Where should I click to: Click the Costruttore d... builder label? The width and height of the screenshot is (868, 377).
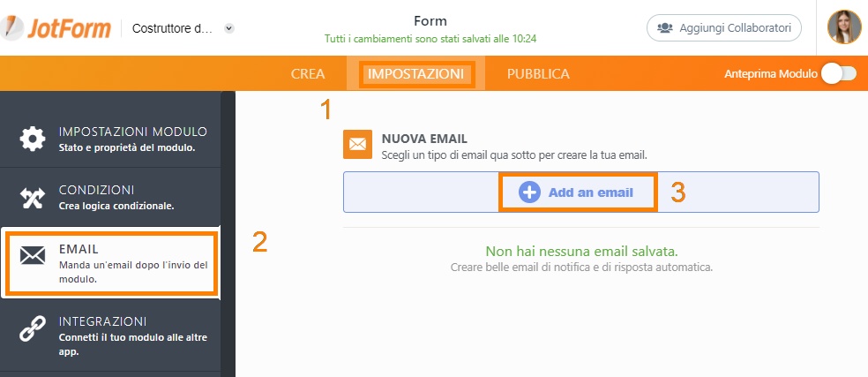(x=172, y=28)
